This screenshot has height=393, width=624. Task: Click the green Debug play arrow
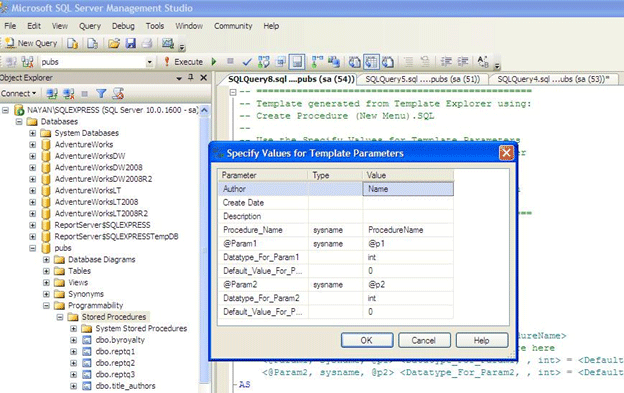tap(214, 62)
